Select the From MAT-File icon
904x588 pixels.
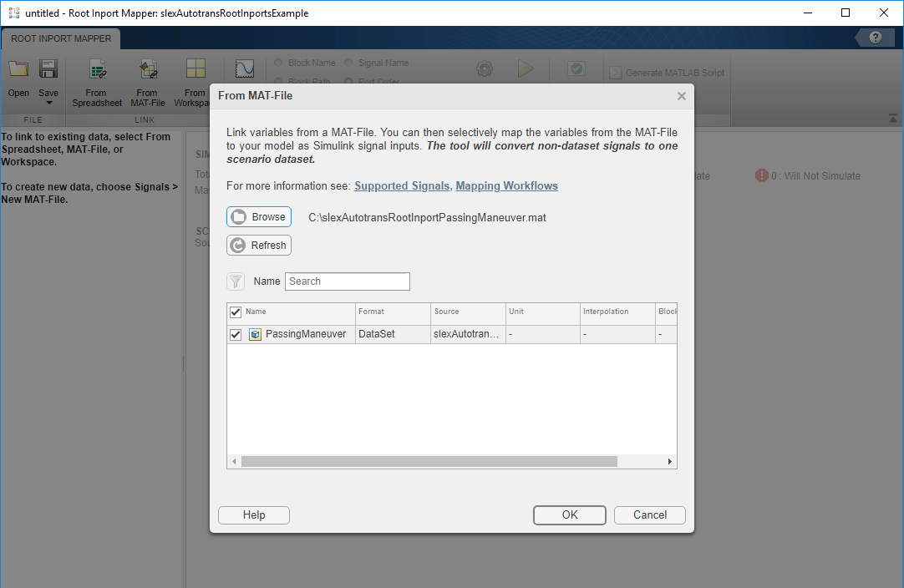[x=148, y=70]
